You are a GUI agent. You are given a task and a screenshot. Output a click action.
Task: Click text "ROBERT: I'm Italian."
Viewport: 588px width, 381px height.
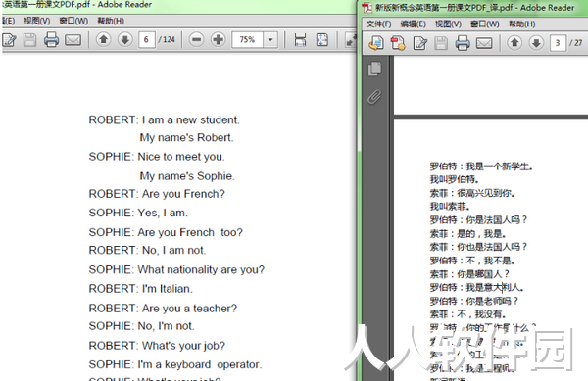[140, 289]
